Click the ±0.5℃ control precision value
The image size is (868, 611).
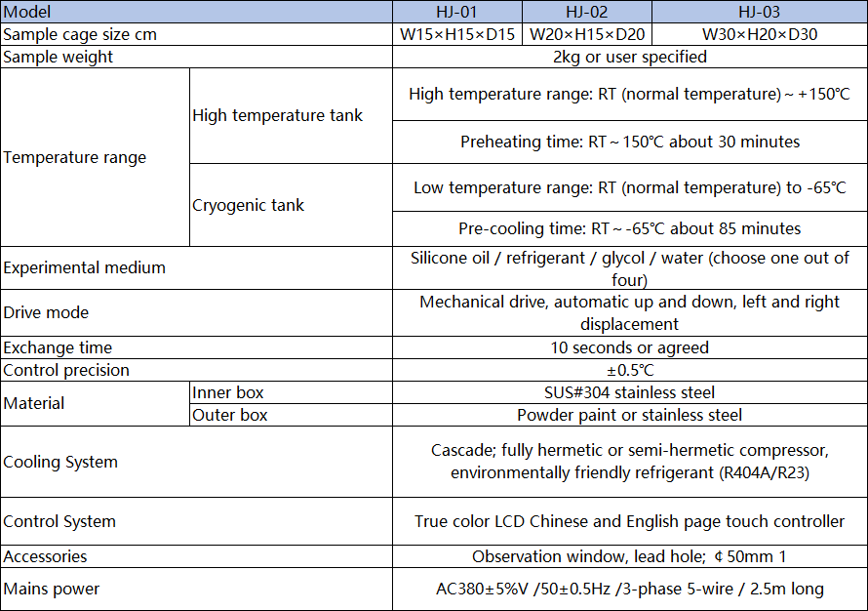click(x=629, y=370)
